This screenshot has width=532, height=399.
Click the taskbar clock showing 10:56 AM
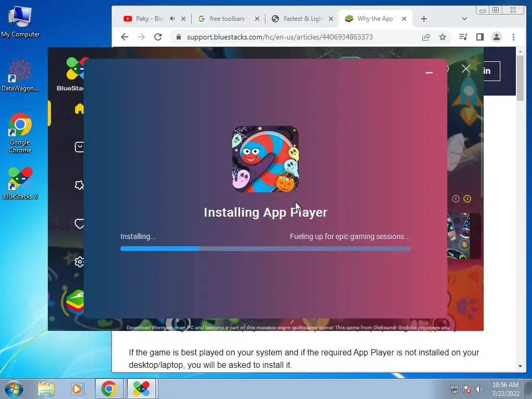tap(506, 389)
